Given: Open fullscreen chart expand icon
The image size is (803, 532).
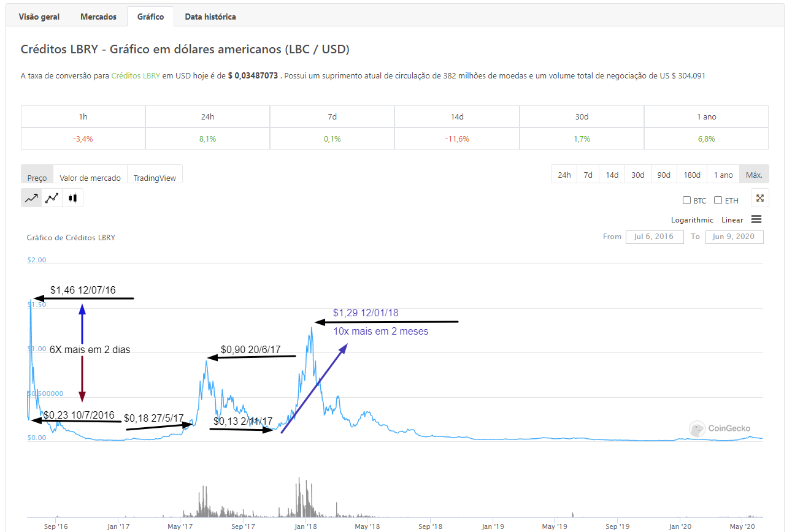Looking at the screenshot, I should (759, 198).
